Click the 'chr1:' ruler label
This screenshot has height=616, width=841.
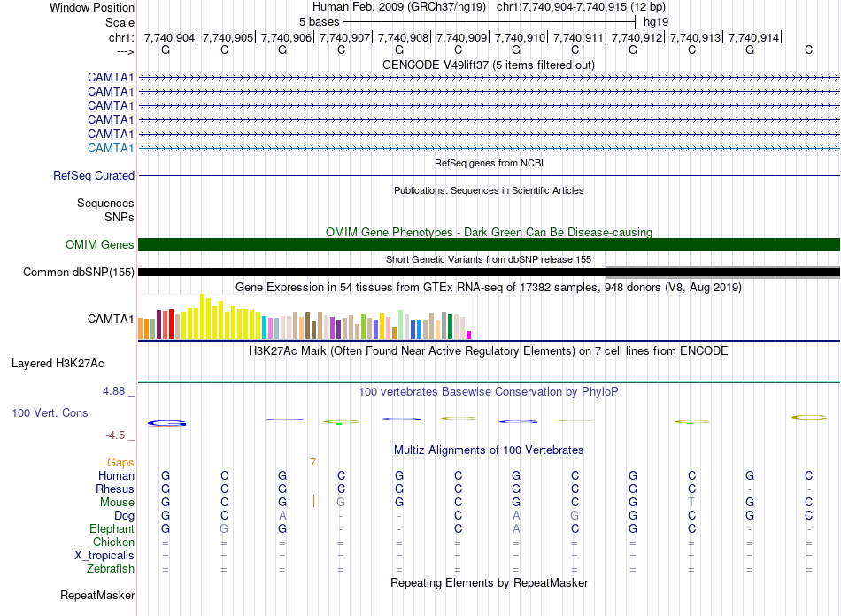point(121,37)
